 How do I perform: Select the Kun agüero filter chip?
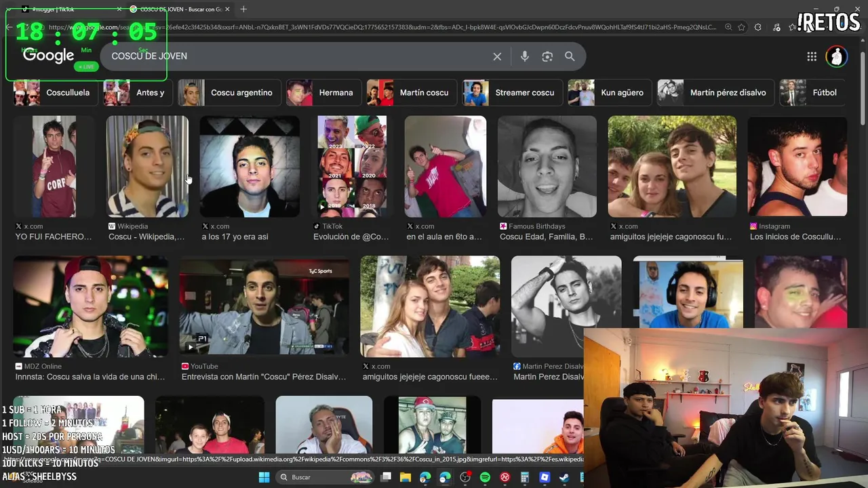[608, 93]
